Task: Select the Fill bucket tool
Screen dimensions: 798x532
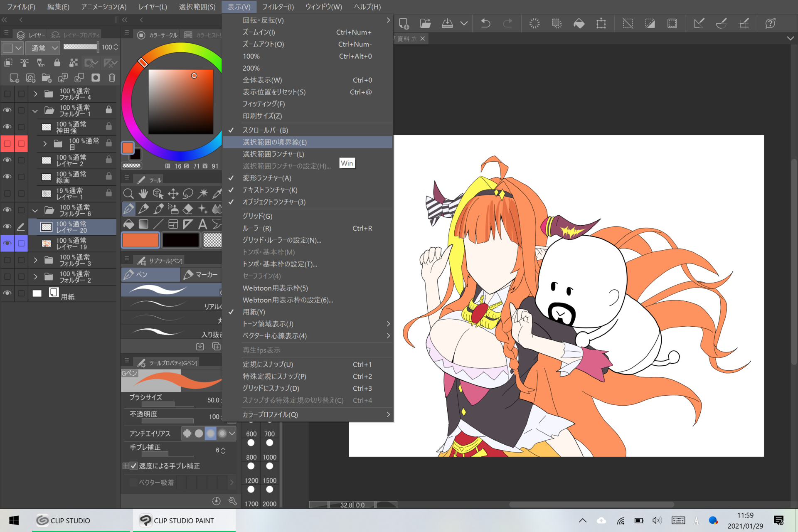Action: [x=129, y=224]
